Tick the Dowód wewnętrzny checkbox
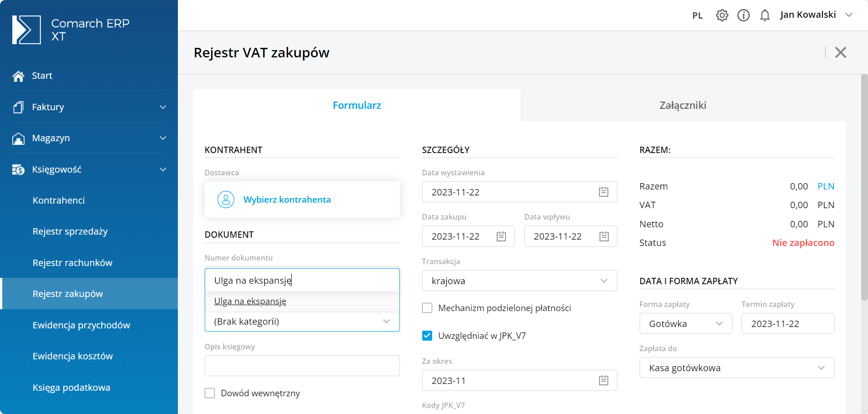Screen dimensions: 868x414 click(x=210, y=393)
